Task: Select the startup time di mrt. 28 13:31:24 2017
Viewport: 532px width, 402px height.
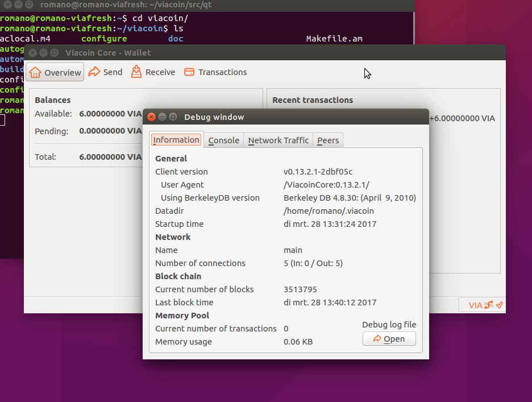Action: (x=330, y=224)
